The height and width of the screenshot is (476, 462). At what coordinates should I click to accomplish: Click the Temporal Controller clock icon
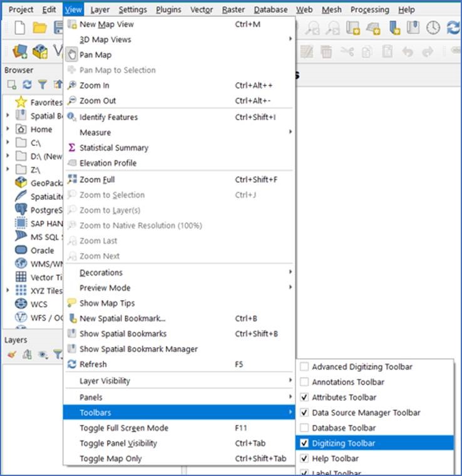433,28
